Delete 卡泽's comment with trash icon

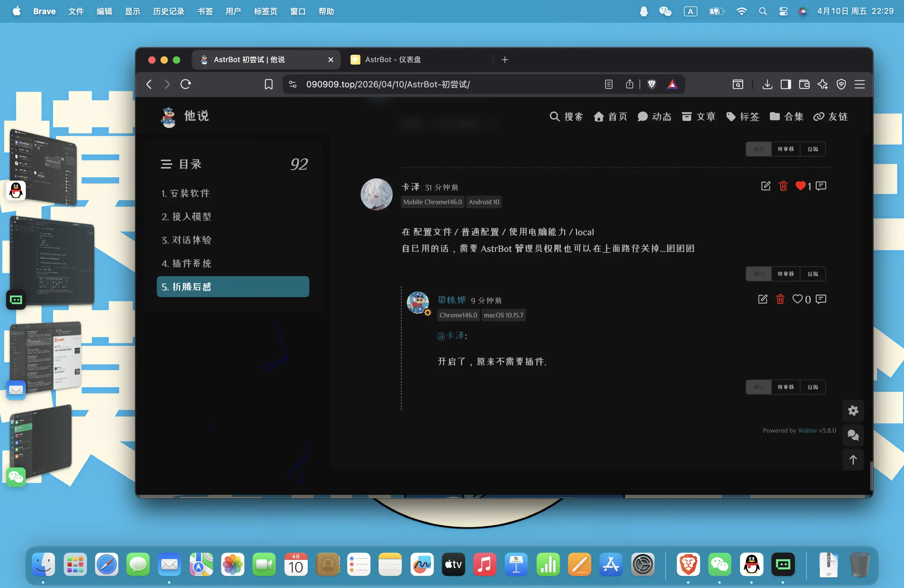pyautogui.click(x=783, y=186)
